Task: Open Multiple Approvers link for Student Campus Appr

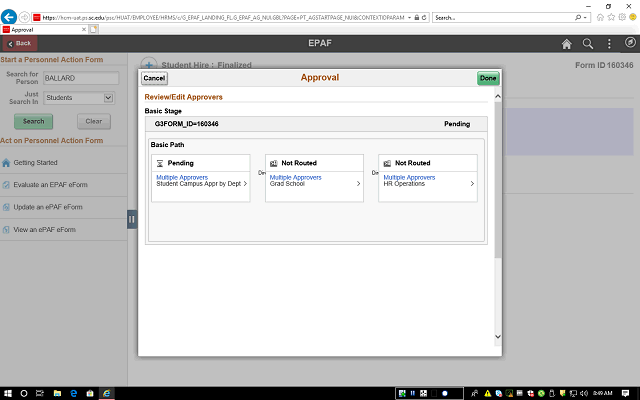Action: tap(182, 177)
